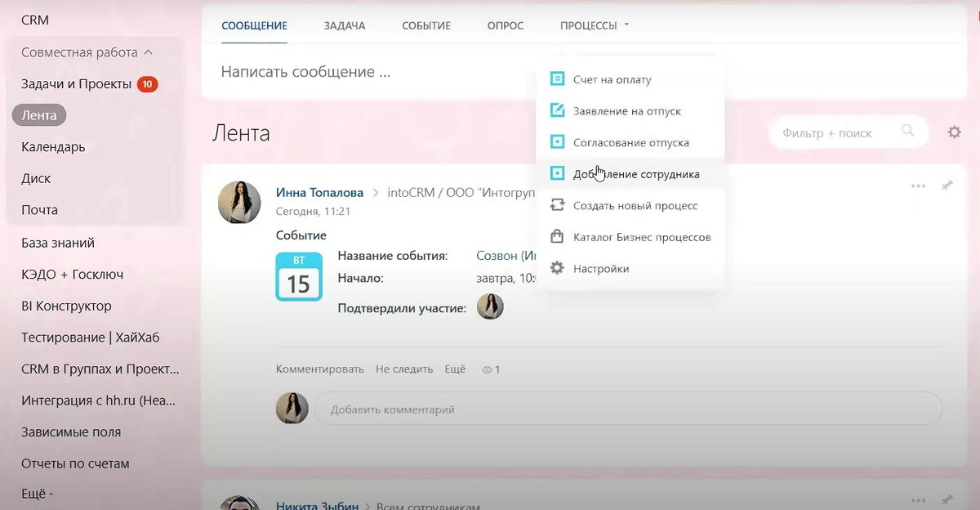Screen dimensions: 980x510
Task: Select Заявление на отпуск from the menu
Action: (x=630, y=110)
